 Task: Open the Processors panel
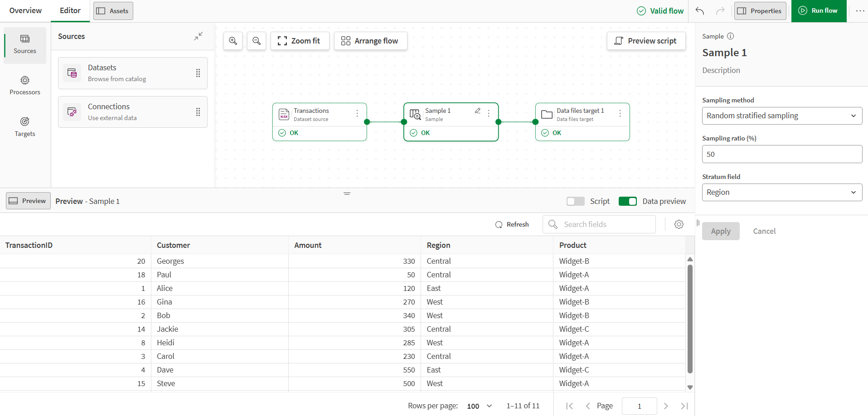24,86
